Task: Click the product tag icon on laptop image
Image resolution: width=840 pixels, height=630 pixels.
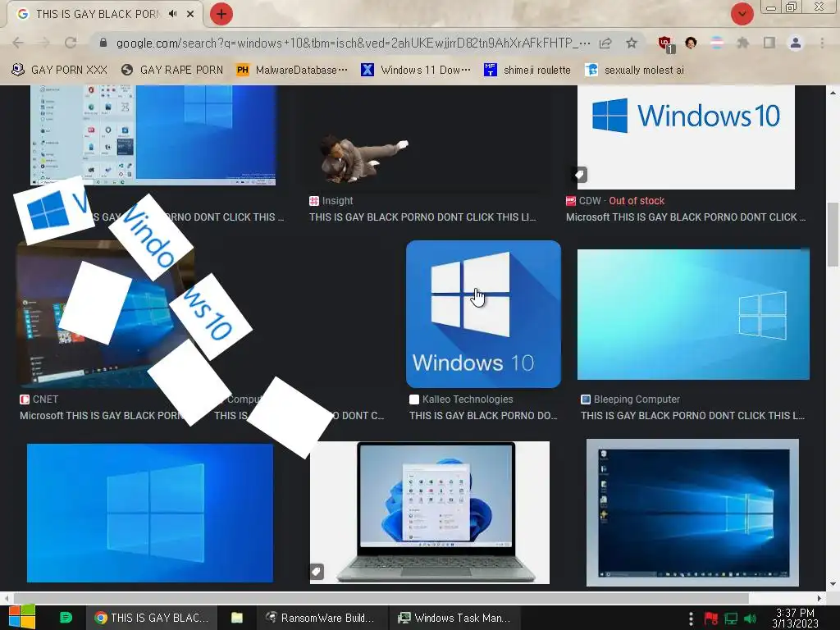Action: [x=317, y=572]
